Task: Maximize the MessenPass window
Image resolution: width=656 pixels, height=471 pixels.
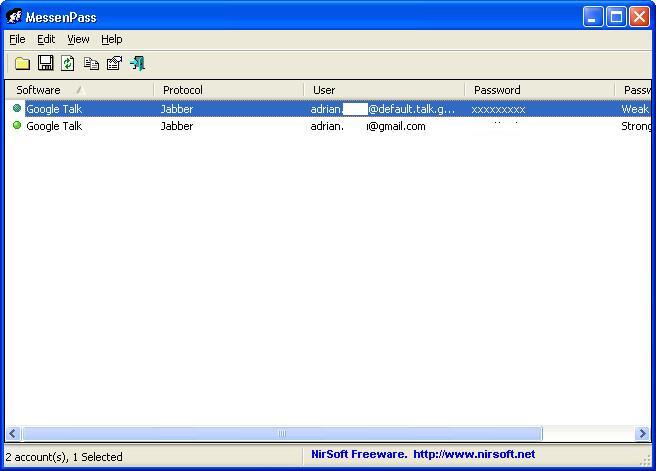Action: tap(616, 17)
